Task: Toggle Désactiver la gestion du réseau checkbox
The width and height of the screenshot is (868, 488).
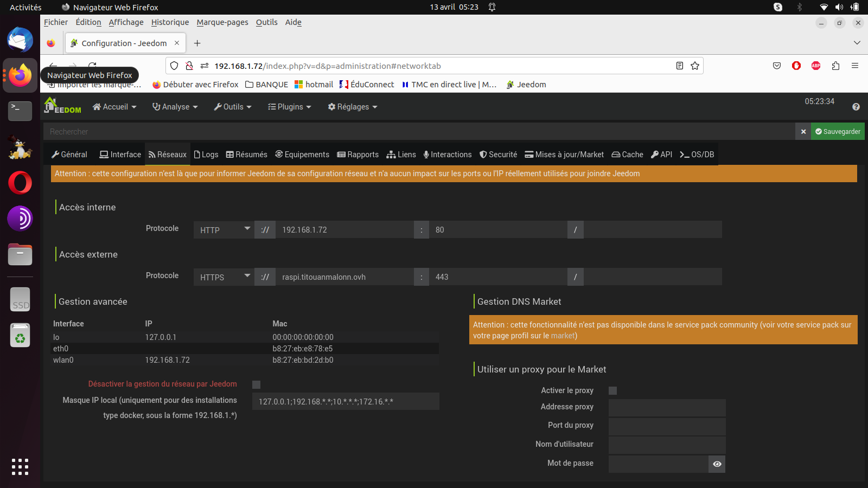Action: 257,384
